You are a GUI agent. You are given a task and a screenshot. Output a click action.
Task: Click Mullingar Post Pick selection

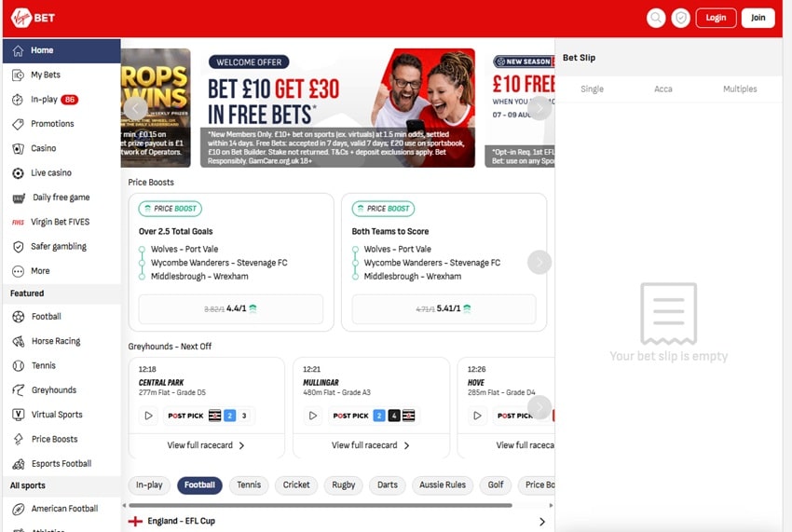(374, 416)
